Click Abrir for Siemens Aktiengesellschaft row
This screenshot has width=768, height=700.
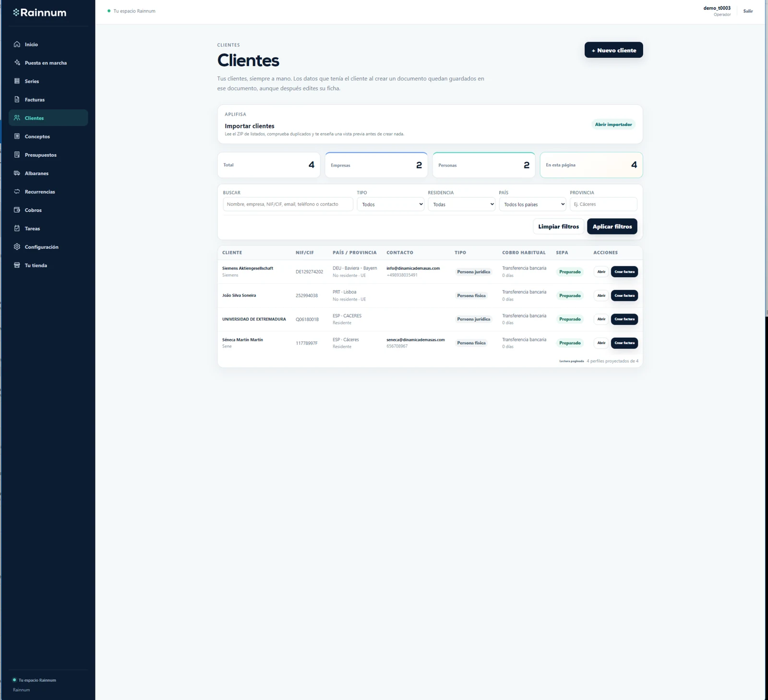click(x=601, y=272)
